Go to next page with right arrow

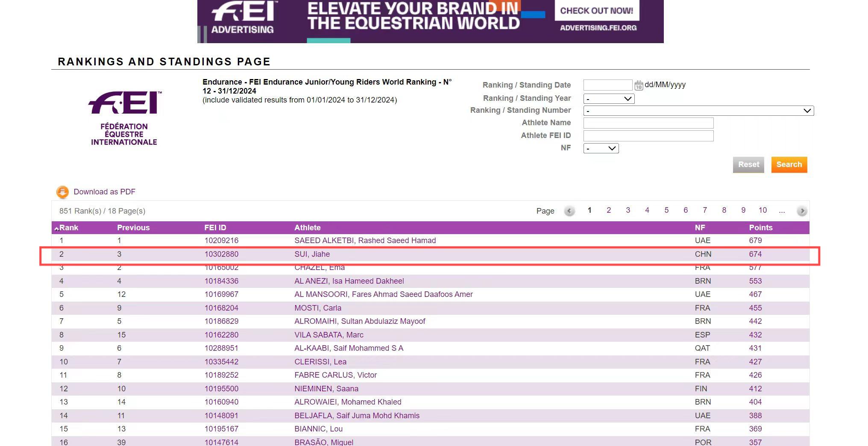tap(802, 211)
